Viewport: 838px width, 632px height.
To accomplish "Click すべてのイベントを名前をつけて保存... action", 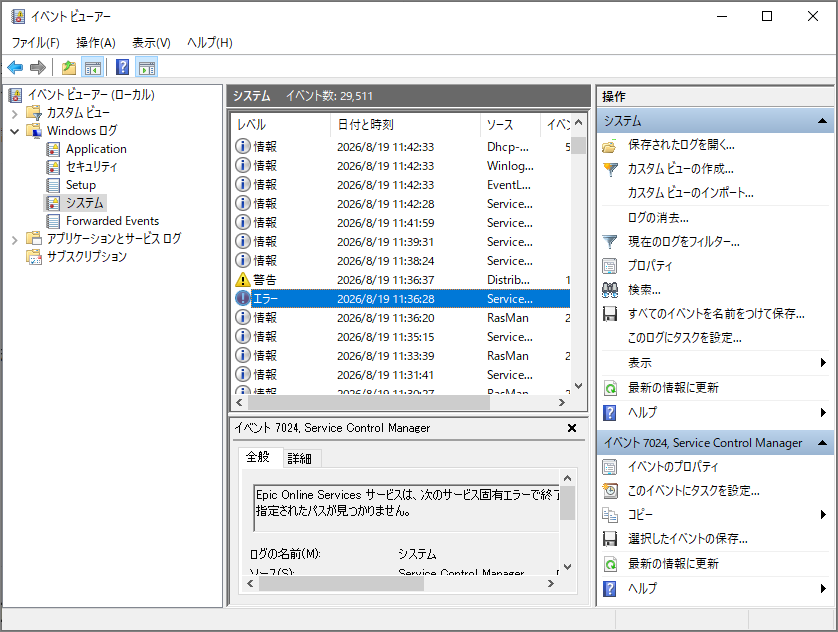I will pyautogui.click(x=716, y=314).
